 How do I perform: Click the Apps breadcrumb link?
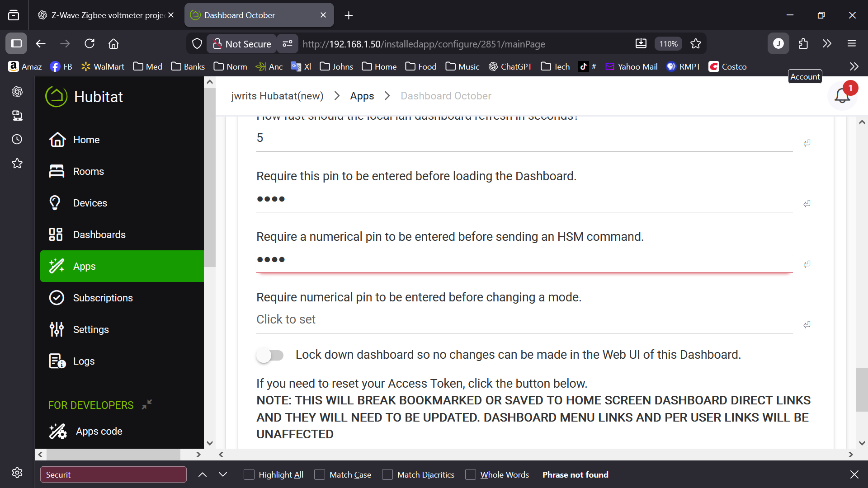(362, 96)
